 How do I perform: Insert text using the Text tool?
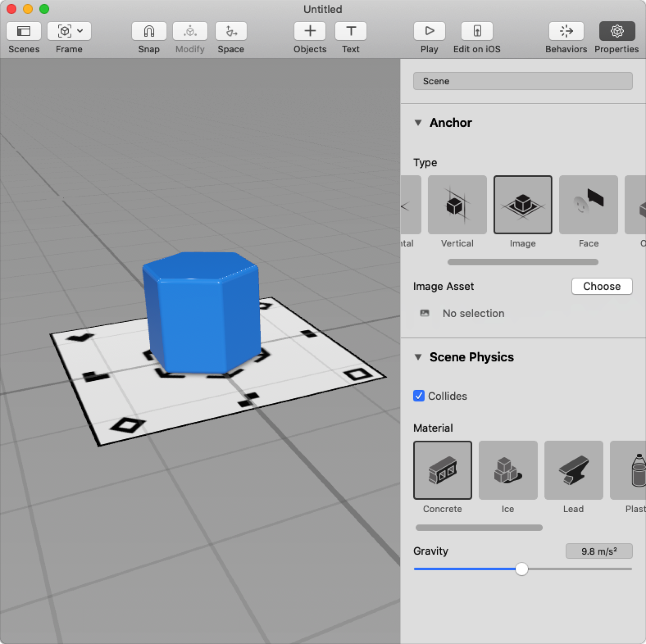(350, 31)
